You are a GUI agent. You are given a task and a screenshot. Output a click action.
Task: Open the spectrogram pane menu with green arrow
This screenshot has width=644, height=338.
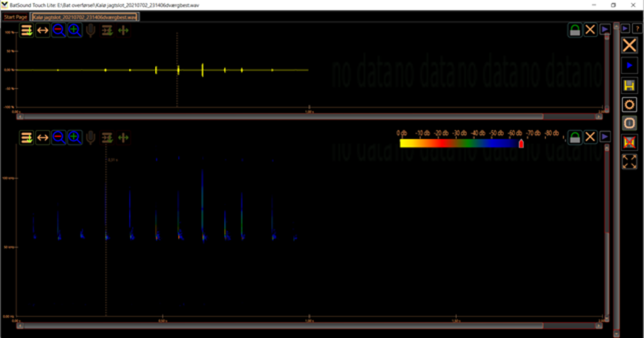pos(26,137)
